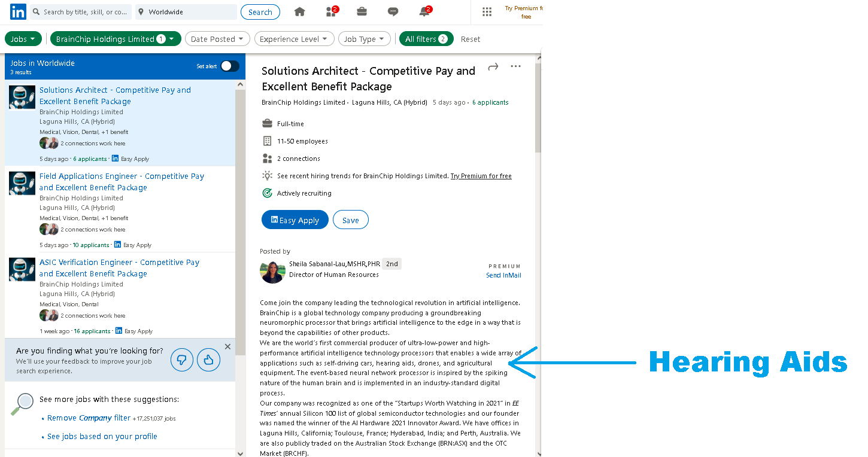Expand the Experience Level filter
The height and width of the screenshot is (457, 868).
(294, 39)
